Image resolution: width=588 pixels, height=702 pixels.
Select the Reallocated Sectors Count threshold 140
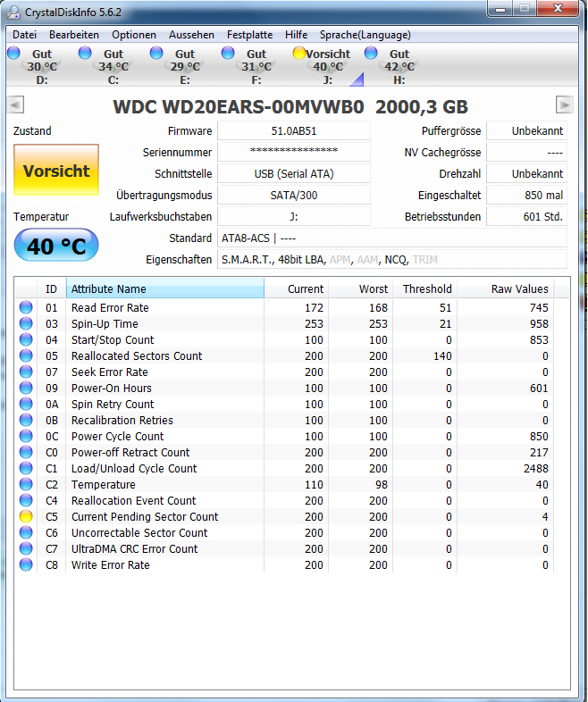(x=442, y=356)
